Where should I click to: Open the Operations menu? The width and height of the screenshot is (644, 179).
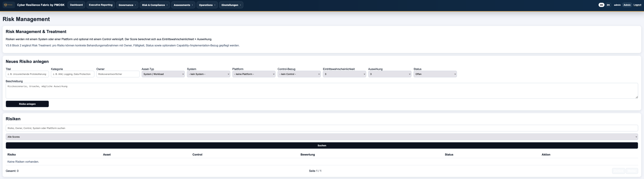[x=207, y=5]
